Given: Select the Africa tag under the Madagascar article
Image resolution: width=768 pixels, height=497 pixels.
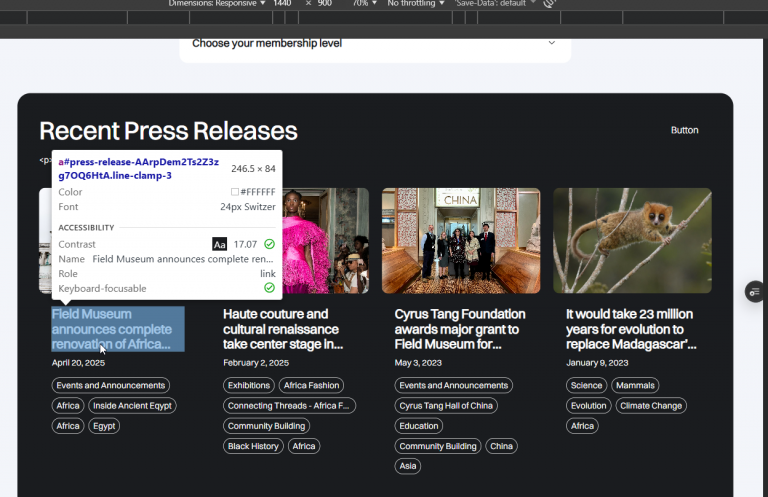Looking at the screenshot, I should (582, 426).
